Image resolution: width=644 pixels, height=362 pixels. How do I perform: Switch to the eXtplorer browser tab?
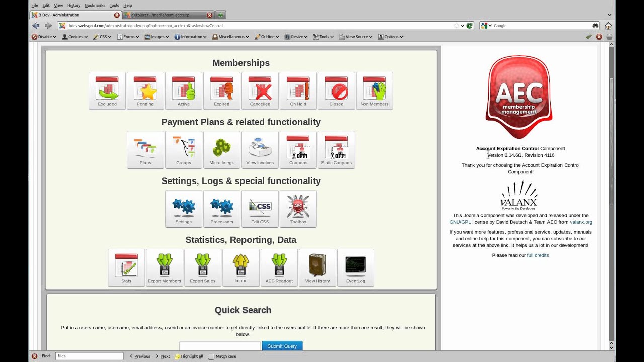pyautogui.click(x=169, y=15)
